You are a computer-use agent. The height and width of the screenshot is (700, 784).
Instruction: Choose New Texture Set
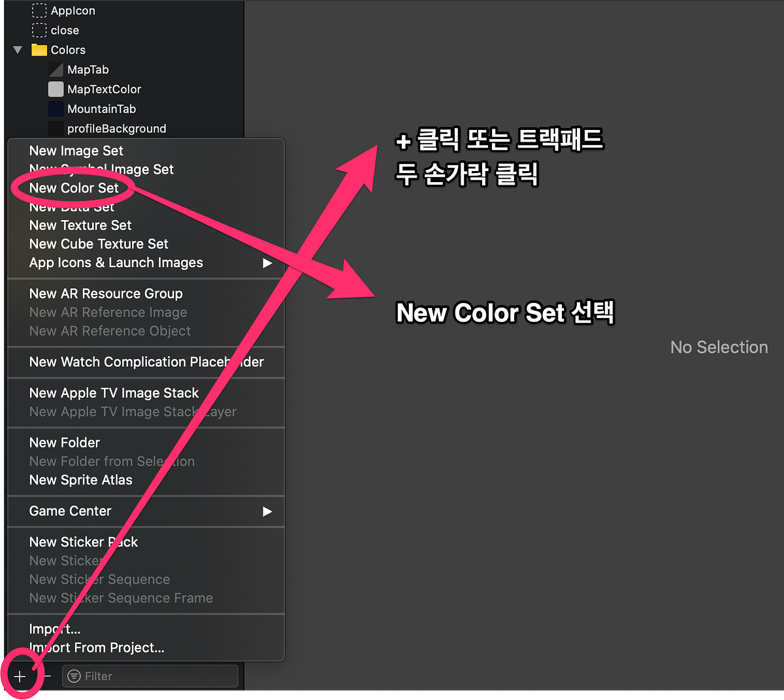80,225
